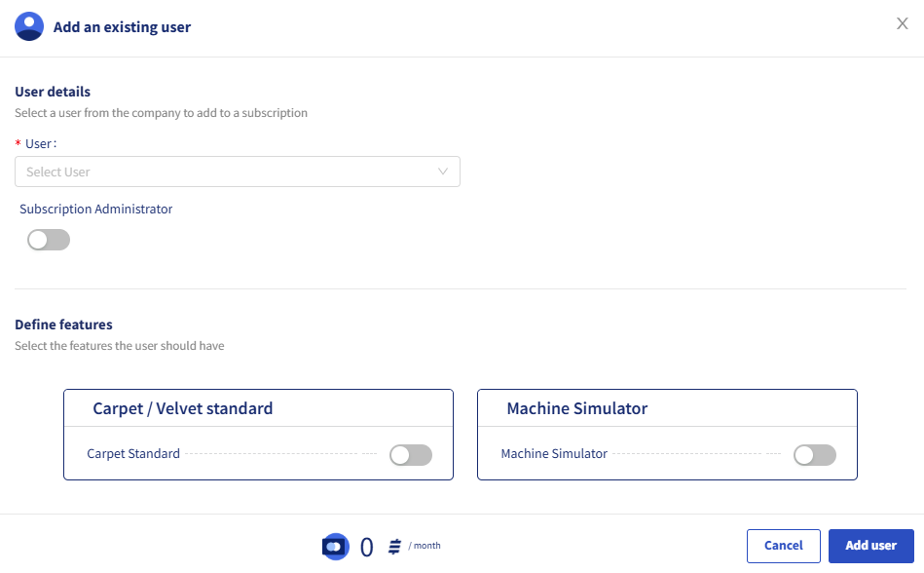Click the Cancel button
The width and height of the screenshot is (924, 573).
pyautogui.click(x=783, y=546)
